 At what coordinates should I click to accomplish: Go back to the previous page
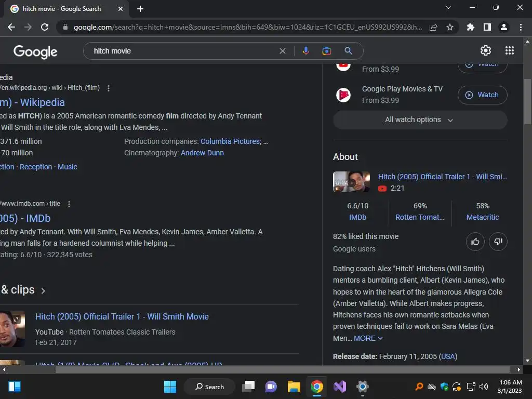tap(11, 27)
